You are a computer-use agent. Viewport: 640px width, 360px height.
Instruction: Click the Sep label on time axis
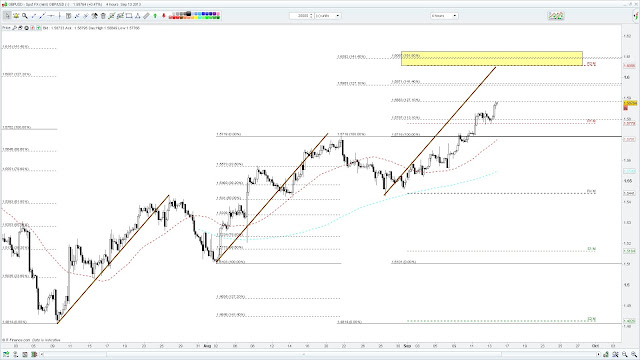tap(407, 346)
